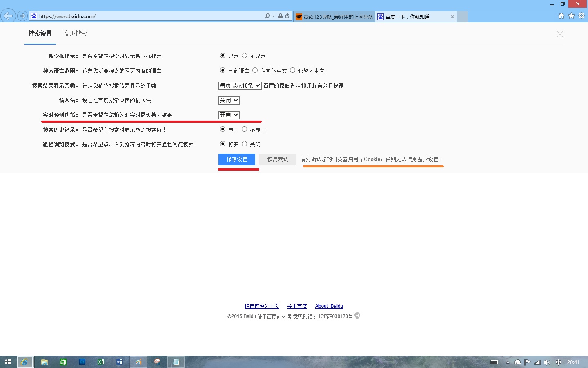
Task: Open the 把百度设为主页 link
Action: coord(262,306)
